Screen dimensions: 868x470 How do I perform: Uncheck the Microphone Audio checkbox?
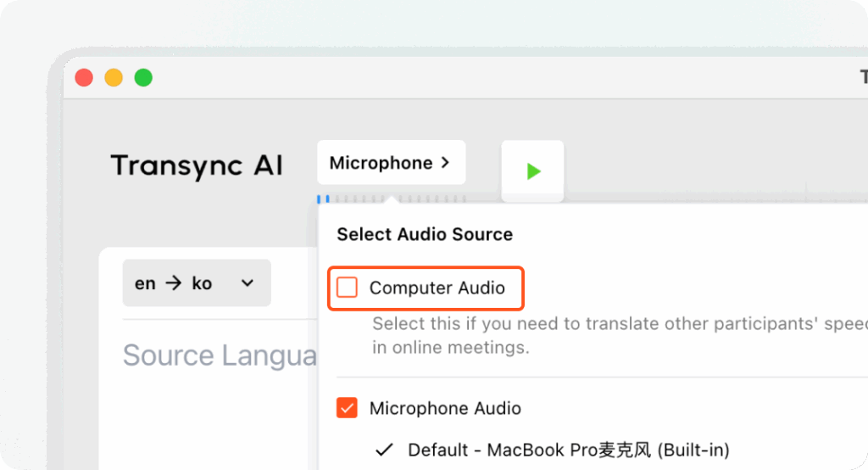pyautogui.click(x=347, y=408)
